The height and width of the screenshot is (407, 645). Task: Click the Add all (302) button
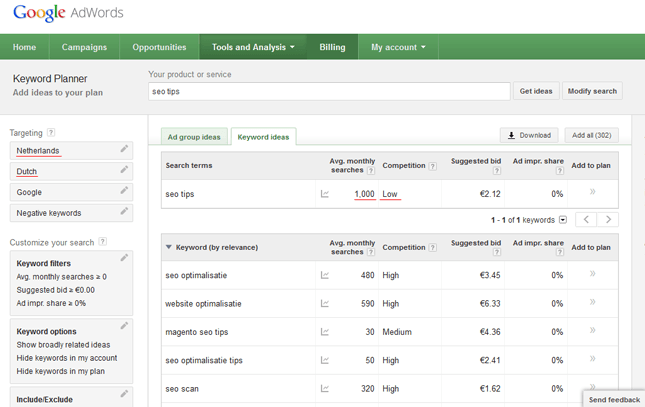590,135
